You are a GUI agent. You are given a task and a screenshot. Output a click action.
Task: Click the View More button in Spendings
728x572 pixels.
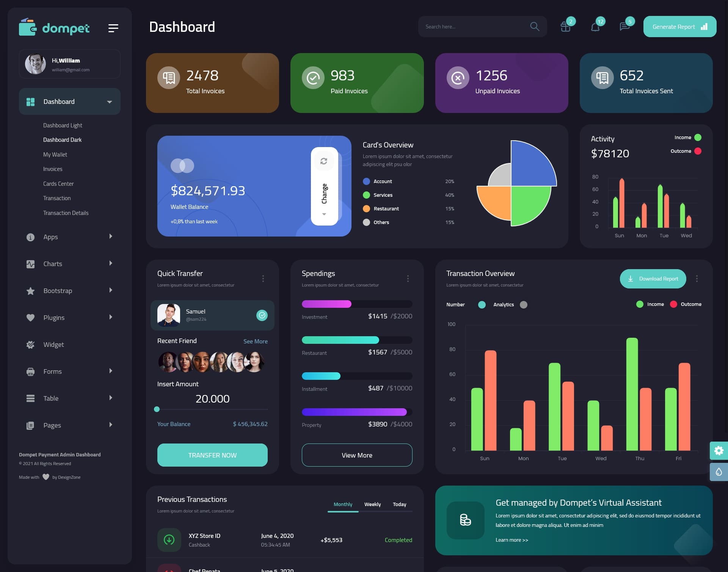tap(357, 455)
